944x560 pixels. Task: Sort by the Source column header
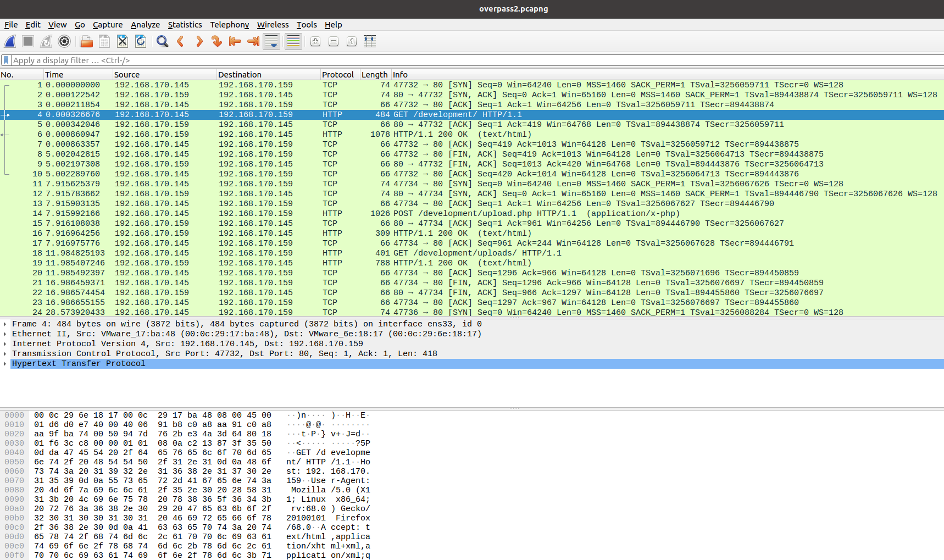click(x=164, y=75)
